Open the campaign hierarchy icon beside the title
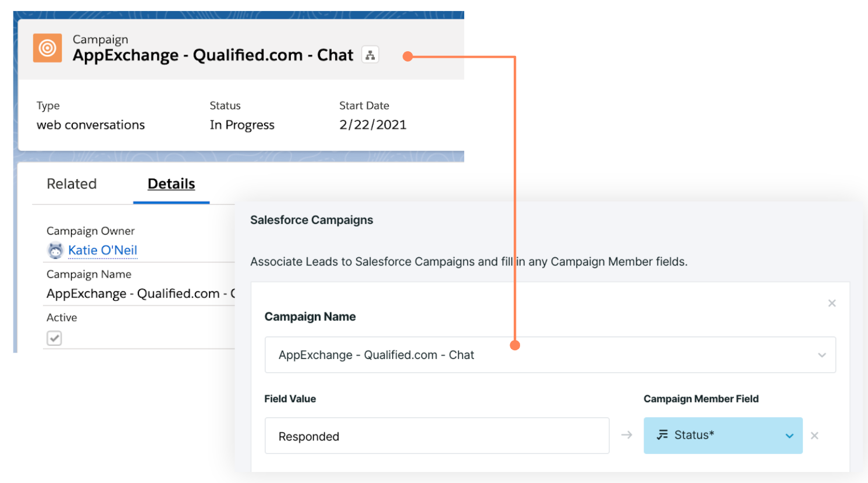 tap(370, 55)
